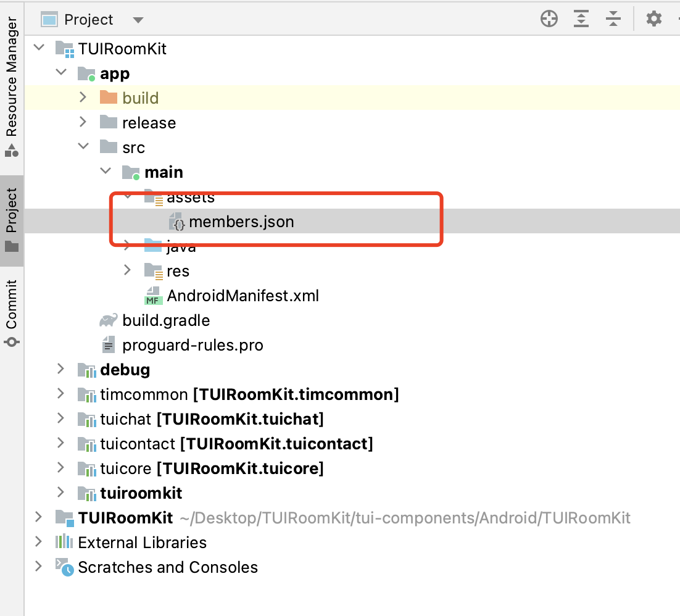The height and width of the screenshot is (616, 680).
Task: Click the tuichat module icon
Action: (x=87, y=420)
